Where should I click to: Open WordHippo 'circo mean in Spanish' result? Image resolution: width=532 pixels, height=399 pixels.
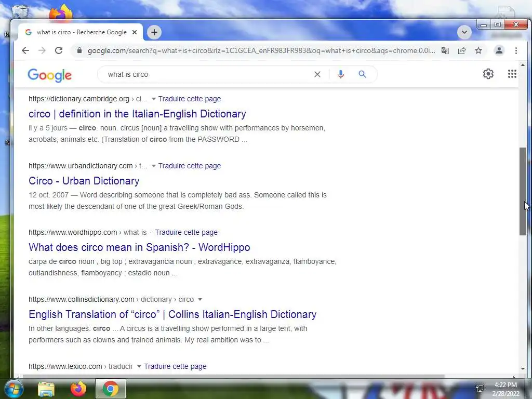(x=139, y=247)
